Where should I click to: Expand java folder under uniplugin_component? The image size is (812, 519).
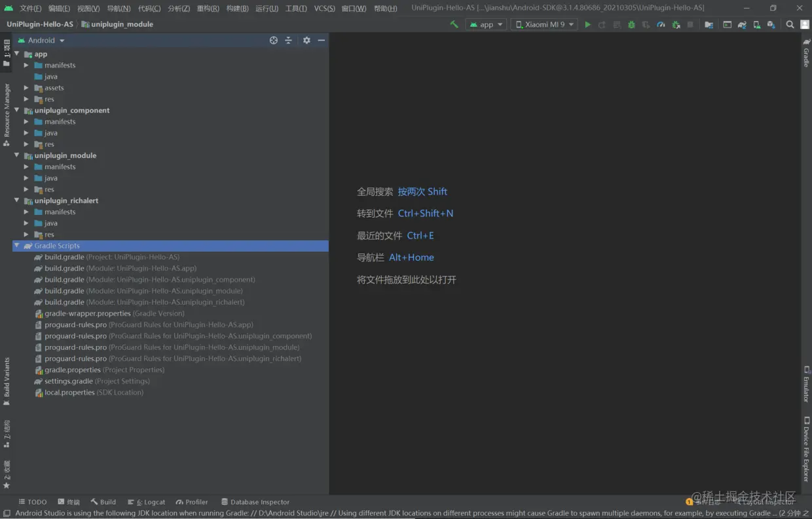[x=26, y=133]
